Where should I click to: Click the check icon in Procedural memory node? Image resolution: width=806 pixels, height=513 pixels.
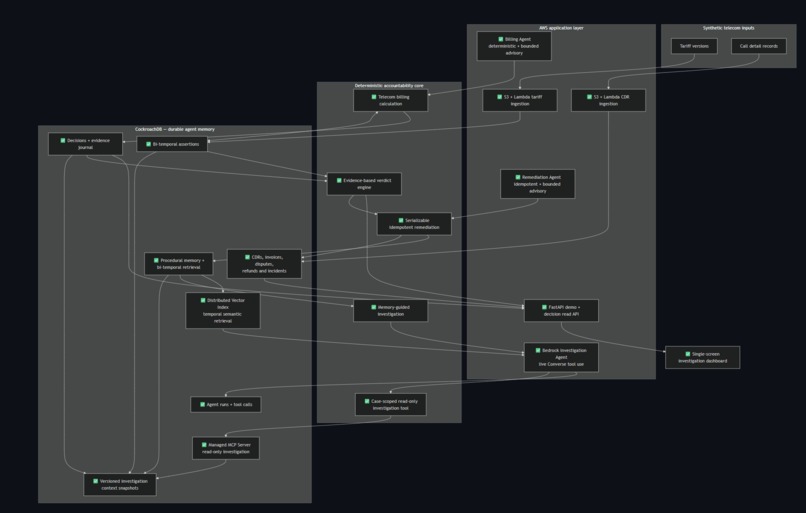click(156, 261)
